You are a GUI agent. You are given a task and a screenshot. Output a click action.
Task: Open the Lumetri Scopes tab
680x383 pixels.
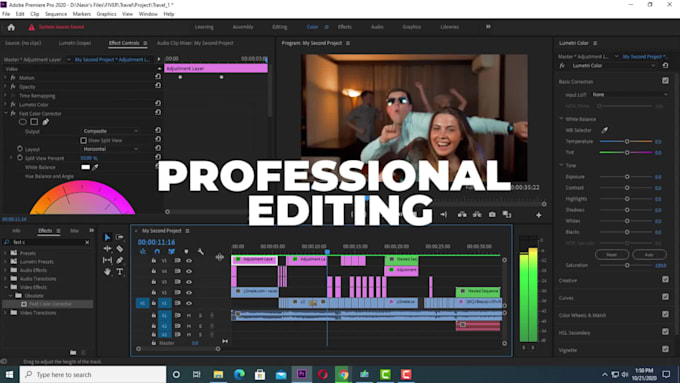pos(75,43)
